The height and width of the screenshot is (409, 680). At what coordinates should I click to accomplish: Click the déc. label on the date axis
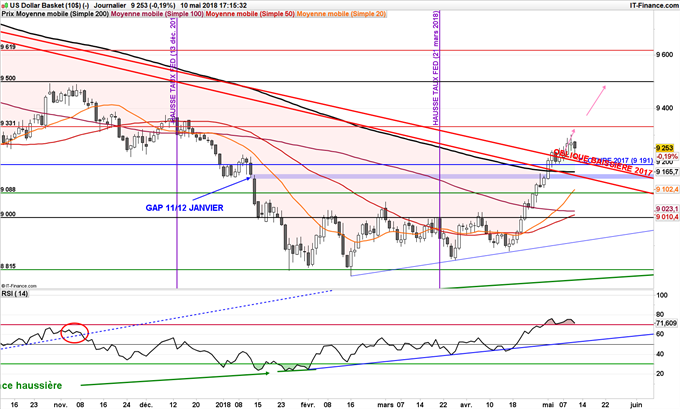pos(147,405)
